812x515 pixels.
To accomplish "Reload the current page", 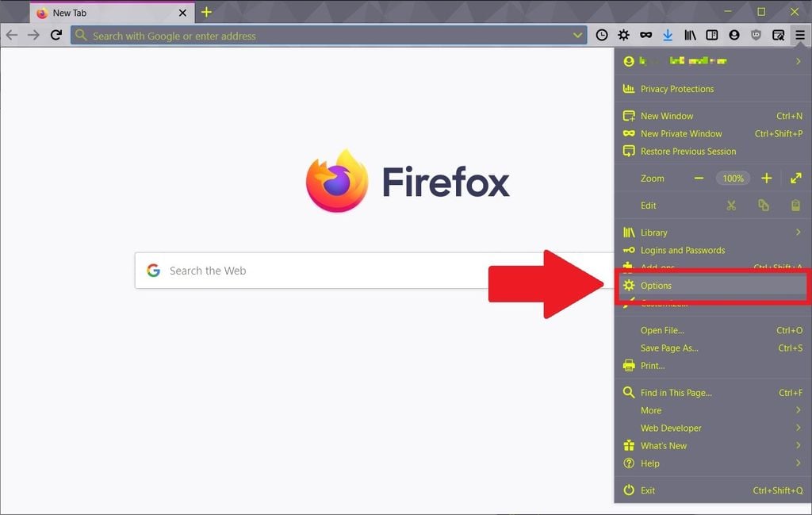I will coord(56,35).
